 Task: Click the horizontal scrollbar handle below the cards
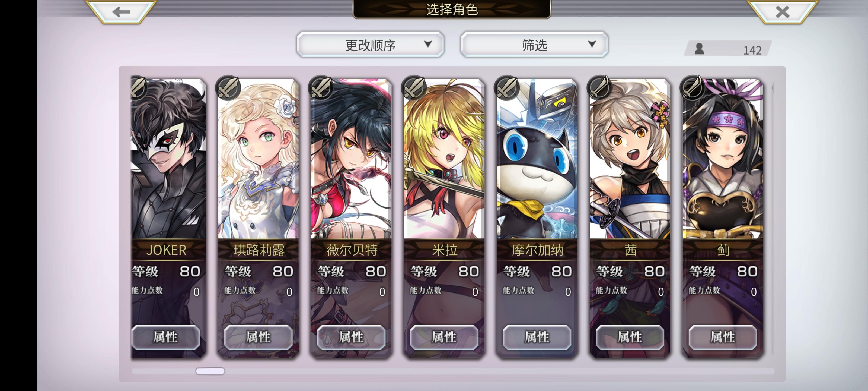coord(210,371)
